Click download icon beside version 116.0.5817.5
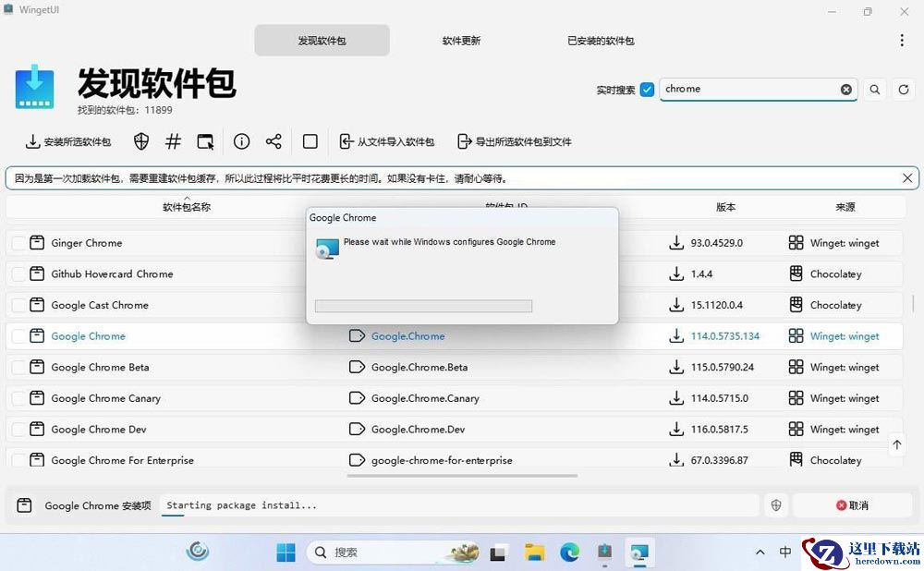924x571 pixels. (676, 429)
